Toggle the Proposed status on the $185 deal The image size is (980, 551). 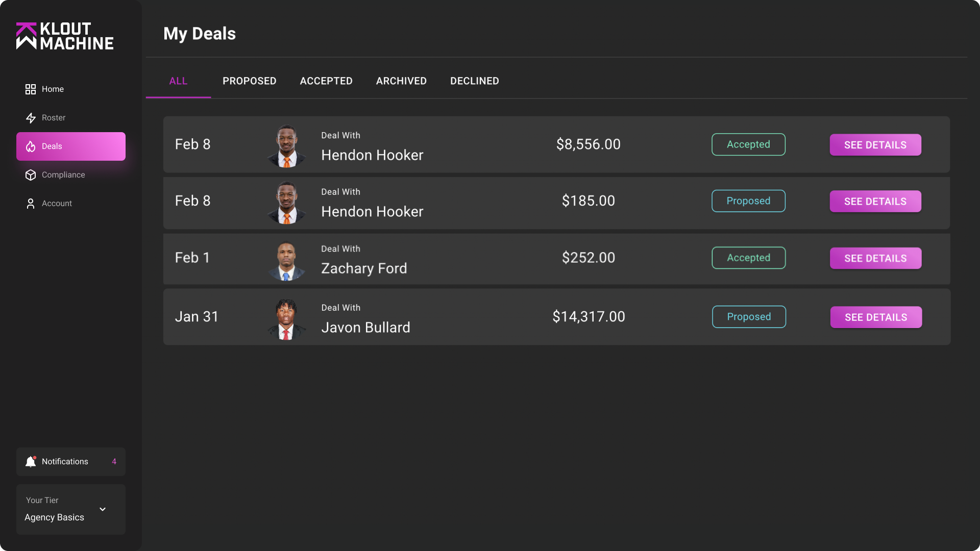748,201
